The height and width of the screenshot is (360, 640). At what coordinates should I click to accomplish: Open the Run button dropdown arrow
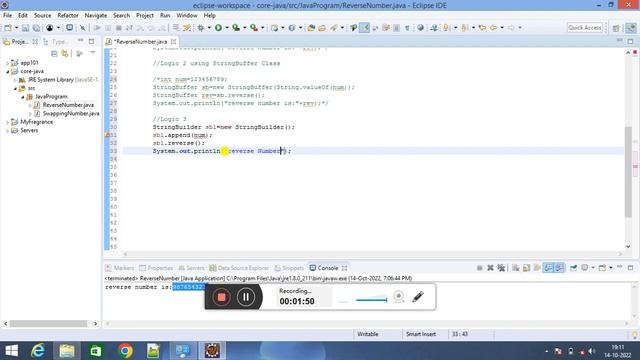[x=227, y=28]
